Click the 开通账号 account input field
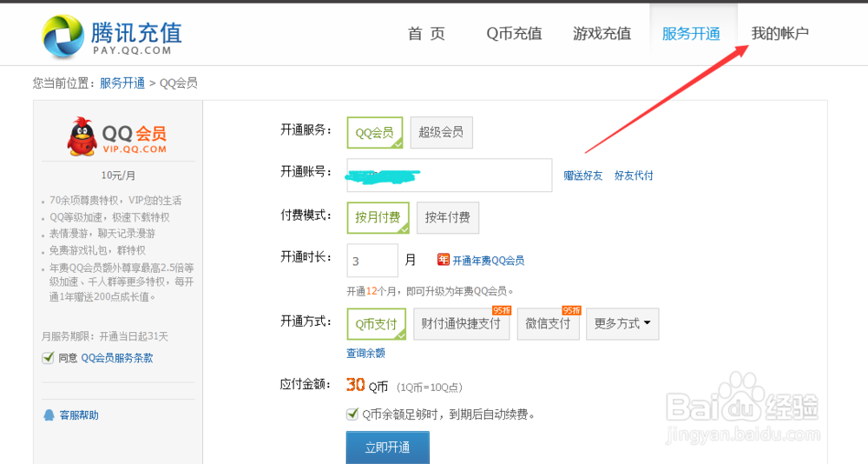 (x=450, y=176)
